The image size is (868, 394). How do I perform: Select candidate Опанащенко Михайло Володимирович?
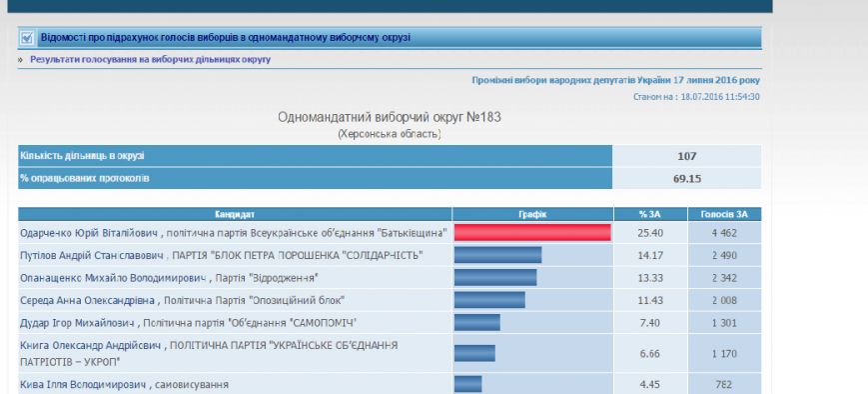113,278
